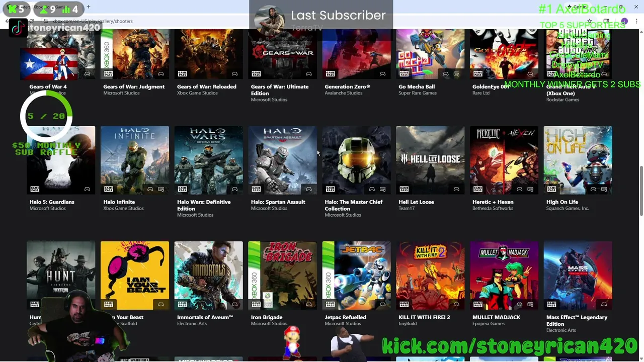
Task: Click Game Pass badge on Hell Let Loose card
Action: click(x=404, y=189)
